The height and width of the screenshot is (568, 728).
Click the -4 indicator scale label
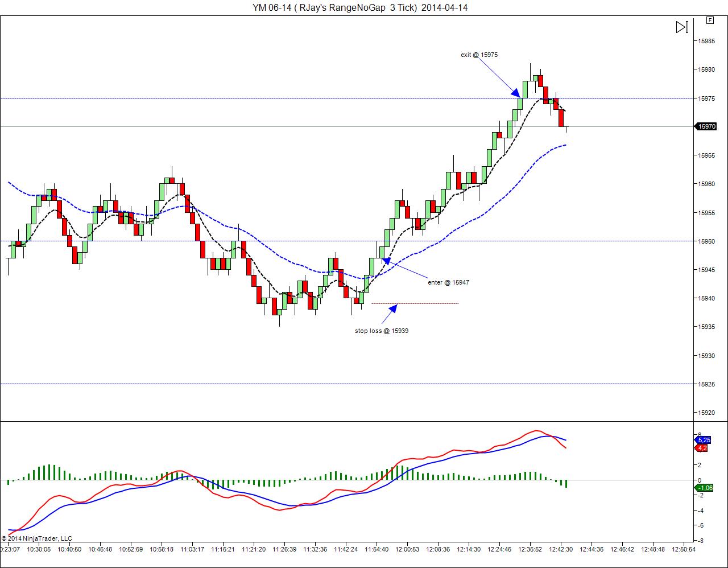click(x=700, y=511)
